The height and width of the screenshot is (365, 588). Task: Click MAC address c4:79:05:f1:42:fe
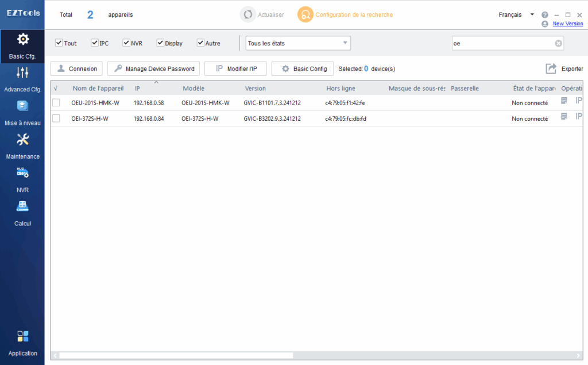click(345, 103)
